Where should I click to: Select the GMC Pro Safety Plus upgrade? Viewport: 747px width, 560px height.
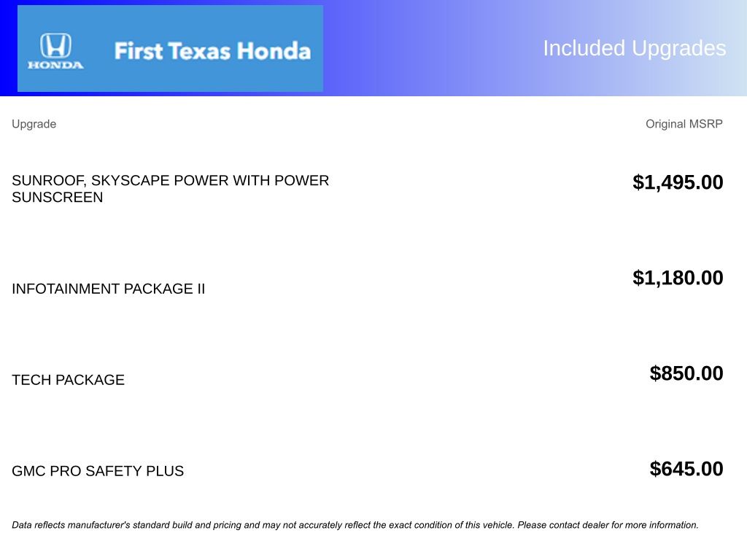pyautogui.click(x=98, y=471)
